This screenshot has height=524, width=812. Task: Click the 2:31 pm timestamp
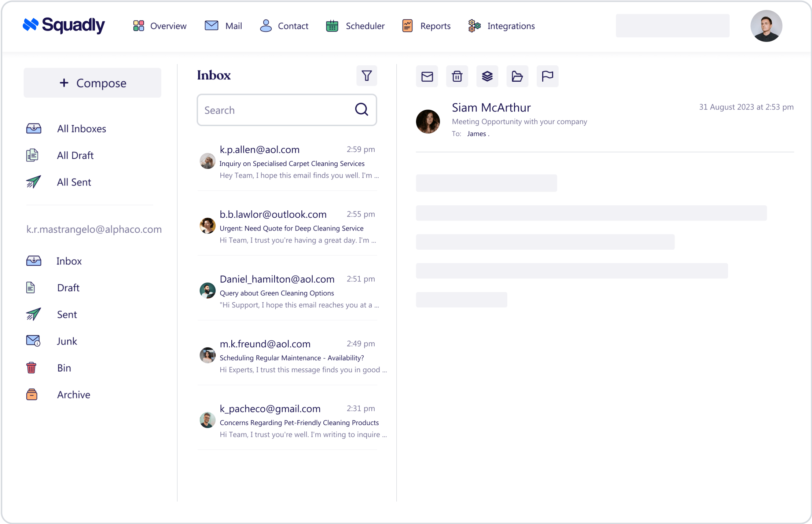pyautogui.click(x=361, y=408)
